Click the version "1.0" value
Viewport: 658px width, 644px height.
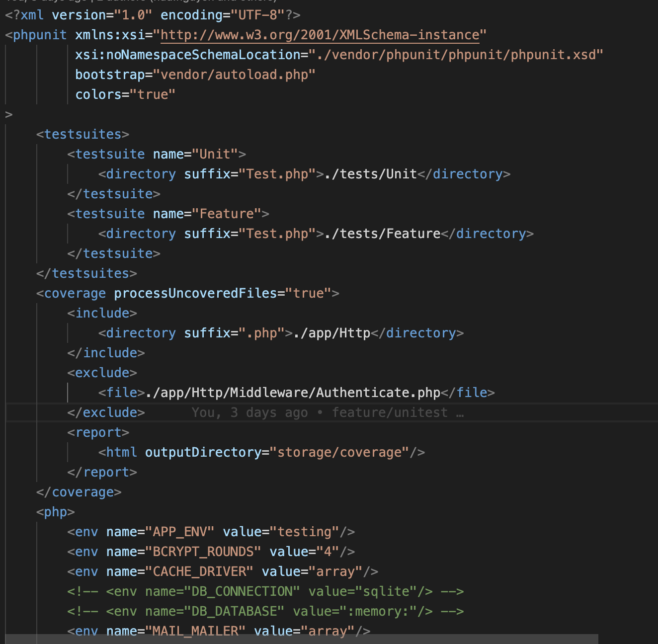pyautogui.click(x=133, y=15)
